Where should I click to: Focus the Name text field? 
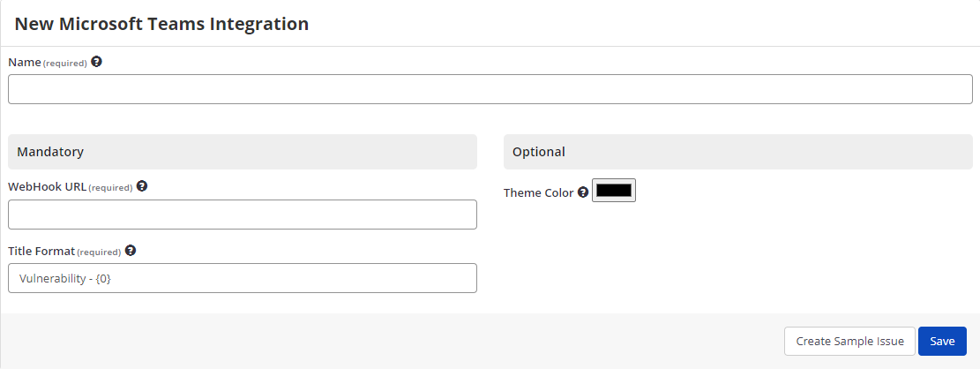click(490, 89)
